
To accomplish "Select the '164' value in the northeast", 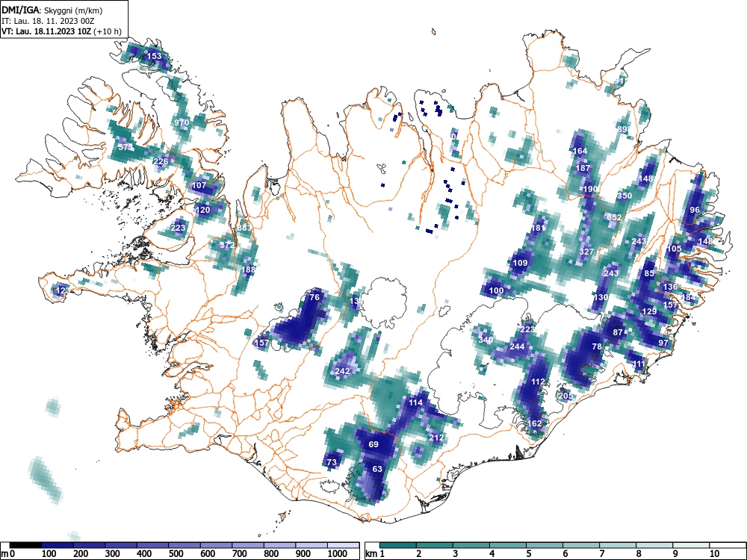I will (x=580, y=151).
